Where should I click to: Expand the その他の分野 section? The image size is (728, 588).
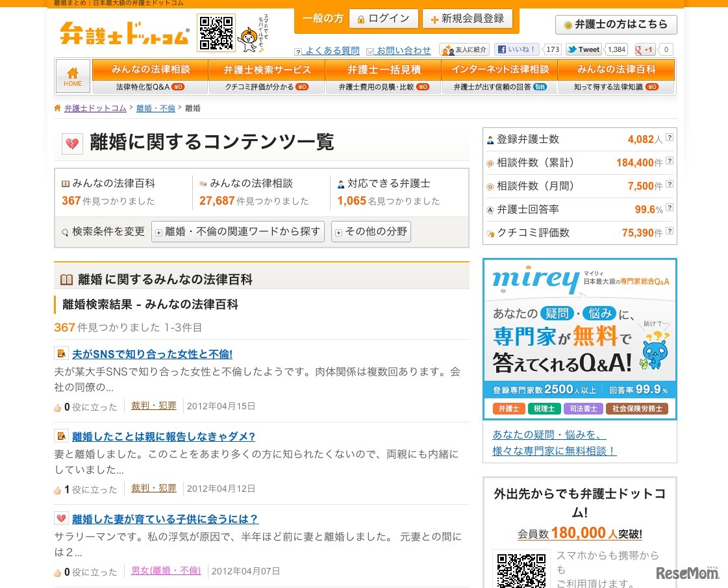(x=371, y=232)
